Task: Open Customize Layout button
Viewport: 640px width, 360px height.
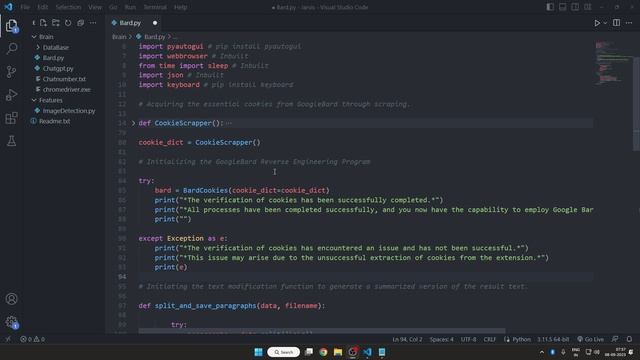Action: click(x=587, y=7)
